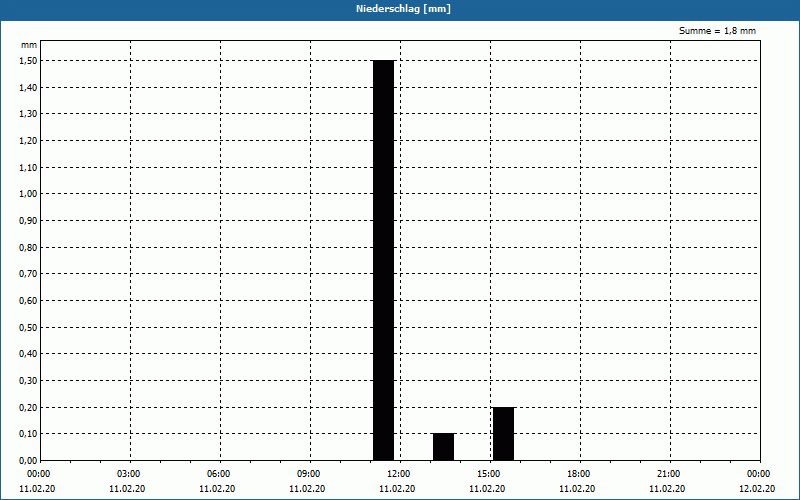Screen dimensions: 800x500
Task: Click the 0,80 y-axis label
Action: 28,247
